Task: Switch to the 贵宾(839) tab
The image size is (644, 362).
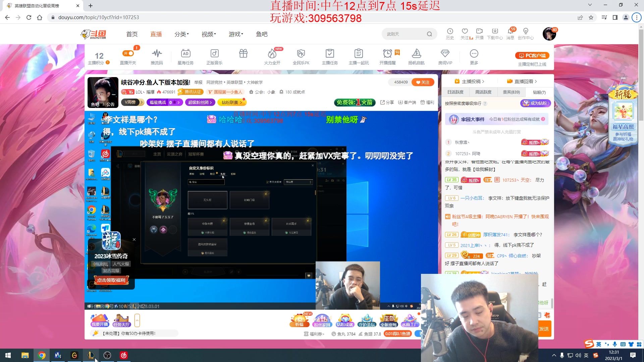Action: pos(511,92)
